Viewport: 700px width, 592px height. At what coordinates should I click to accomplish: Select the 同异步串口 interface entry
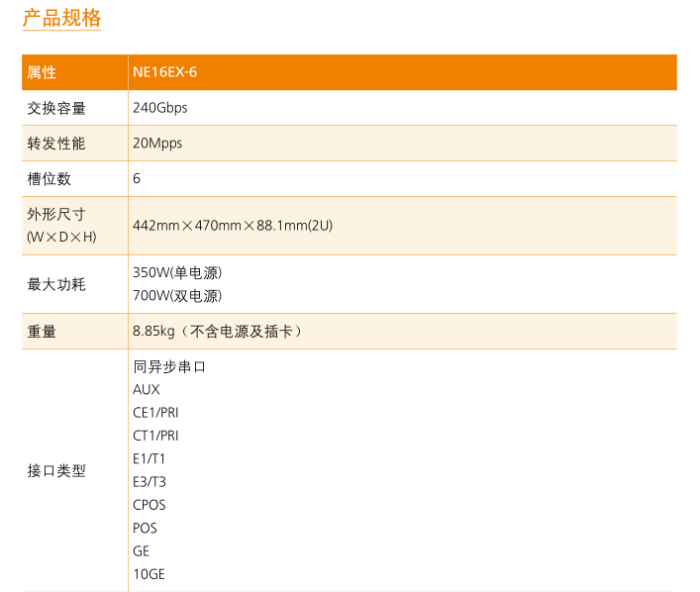click(x=169, y=366)
